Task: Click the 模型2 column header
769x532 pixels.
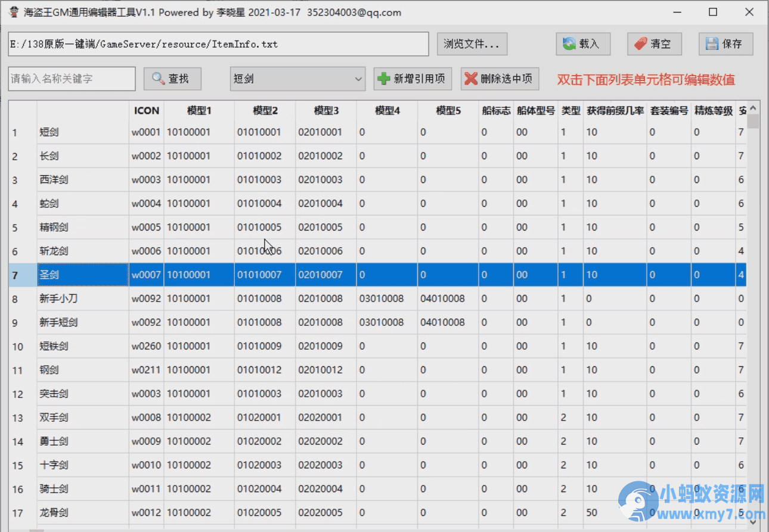Action: point(265,111)
